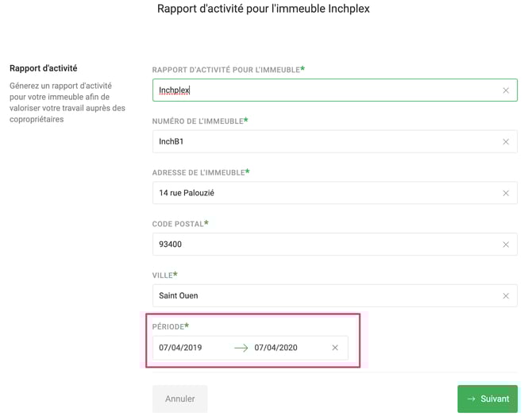Click the green arrow between the dates

(241, 348)
